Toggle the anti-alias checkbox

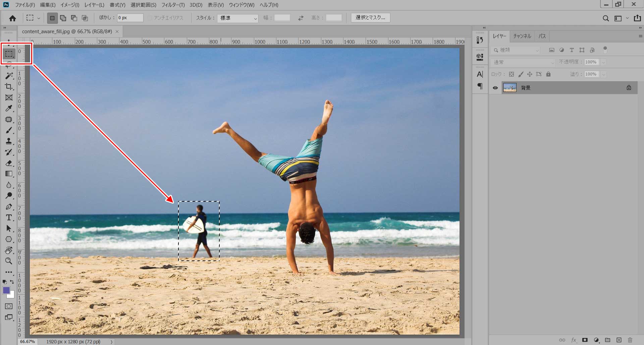click(150, 18)
